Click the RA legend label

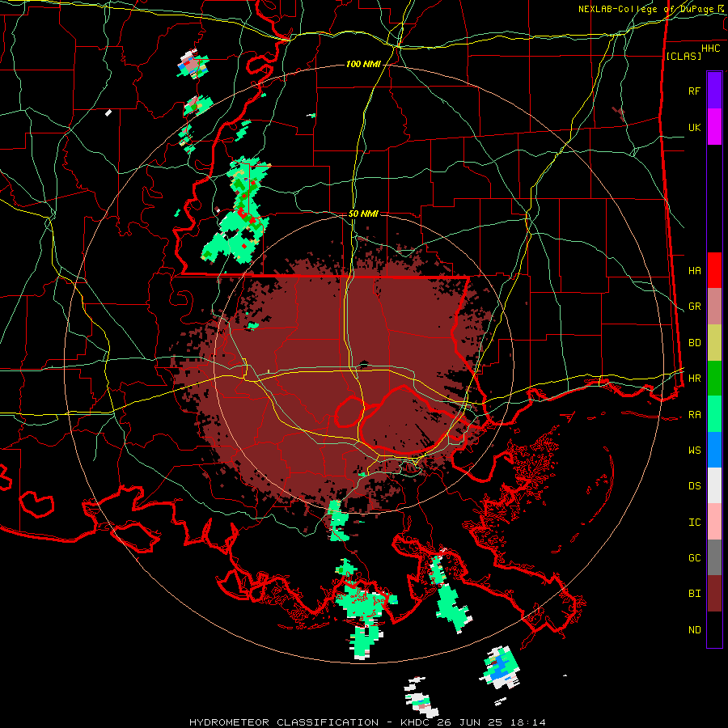694,415
